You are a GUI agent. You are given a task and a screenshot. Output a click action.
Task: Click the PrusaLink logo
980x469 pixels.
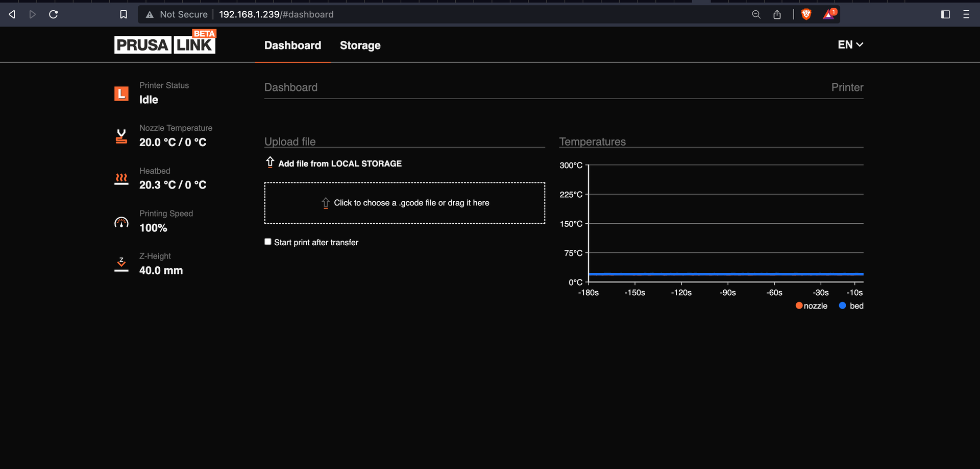tap(164, 42)
